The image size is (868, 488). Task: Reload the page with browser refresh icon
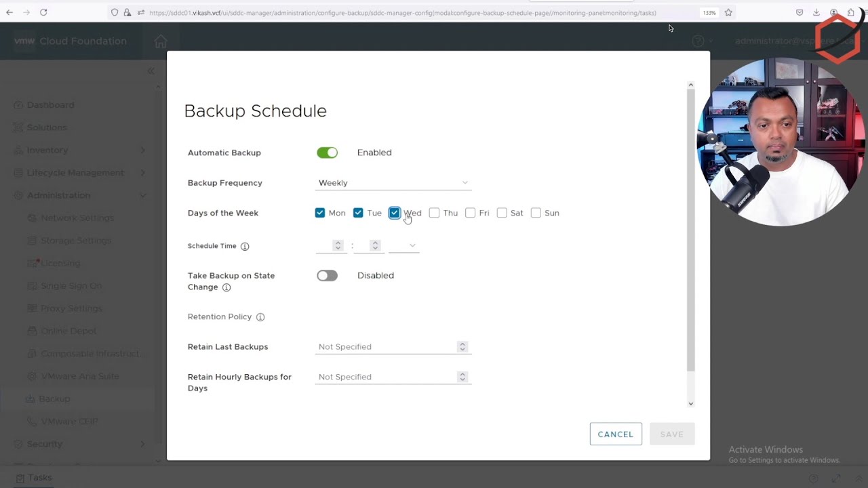click(43, 12)
